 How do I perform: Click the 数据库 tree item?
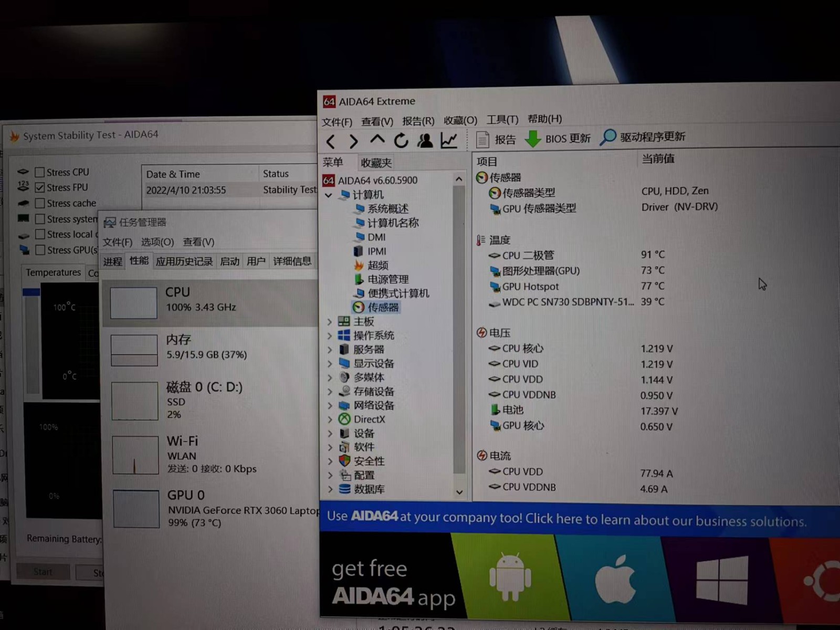point(369,489)
